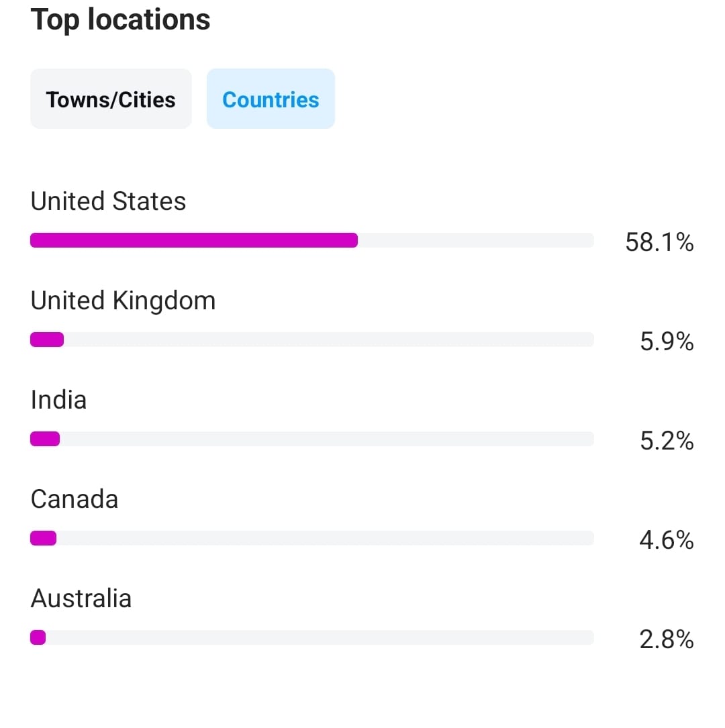Select the United Kingdom label
Screen dimensions: 725x728
coord(123,301)
